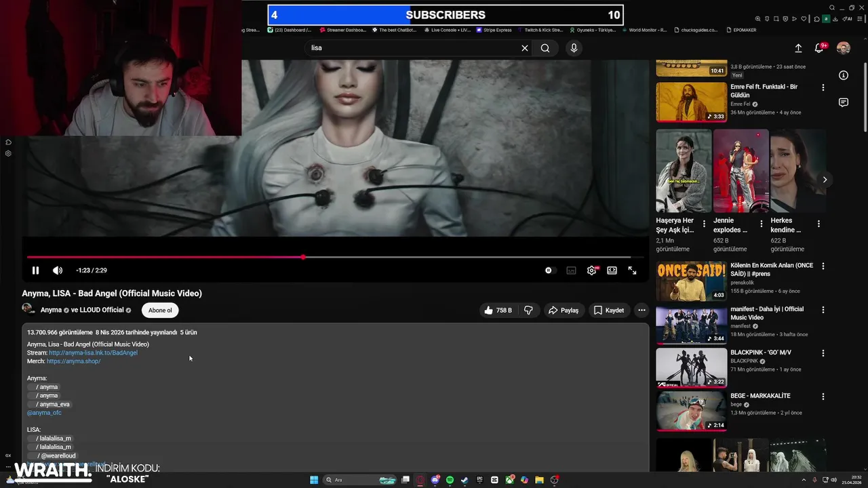Click the Paylaş share button
This screenshot has width=868, height=488.
point(563,310)
